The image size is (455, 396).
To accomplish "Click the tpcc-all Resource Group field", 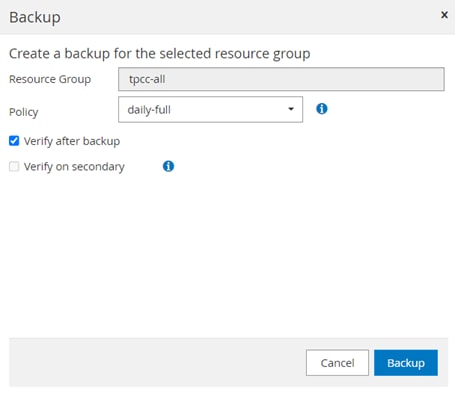I will [x=281, y=79].
